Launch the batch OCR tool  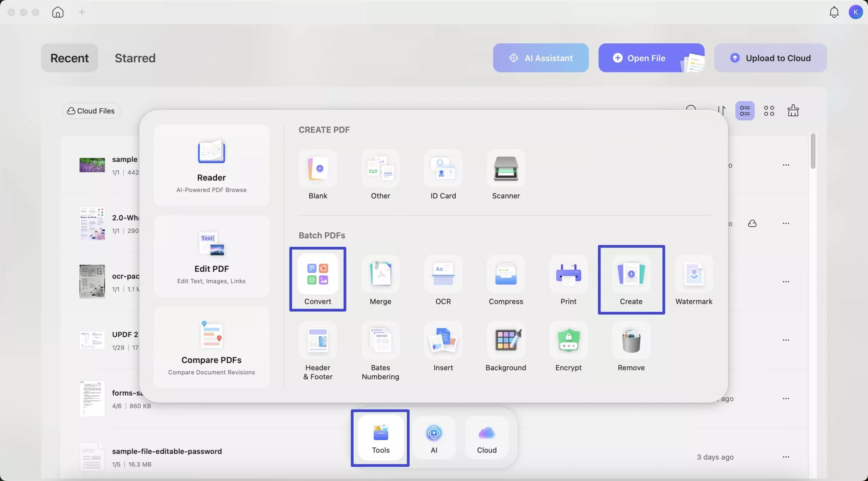[443, 274]
